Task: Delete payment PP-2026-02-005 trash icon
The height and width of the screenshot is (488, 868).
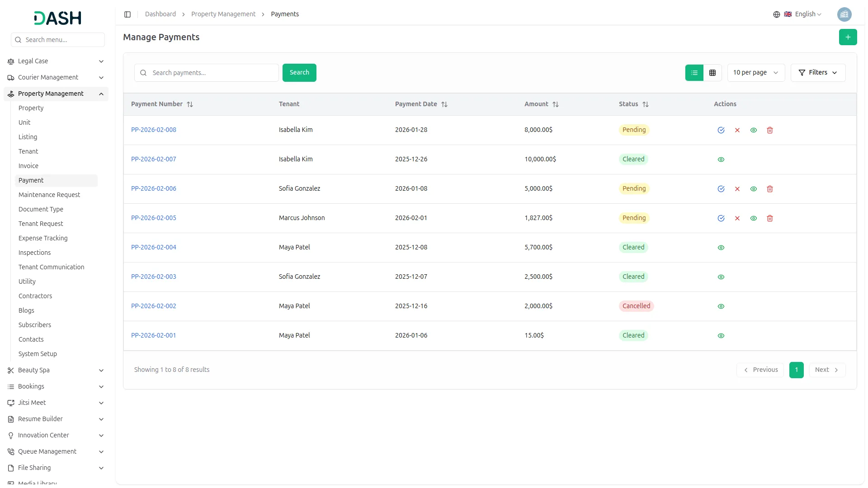Action: click(770, 218)
